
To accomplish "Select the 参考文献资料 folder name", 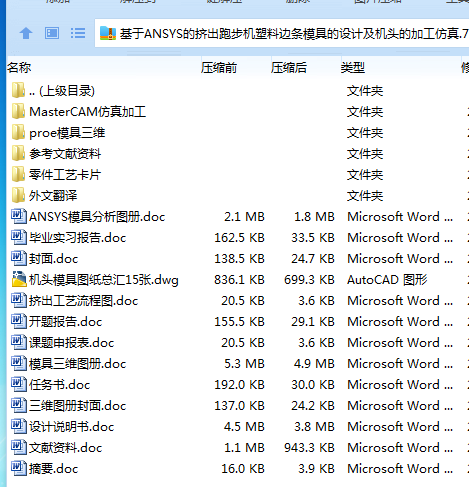I will click(65, 154).
